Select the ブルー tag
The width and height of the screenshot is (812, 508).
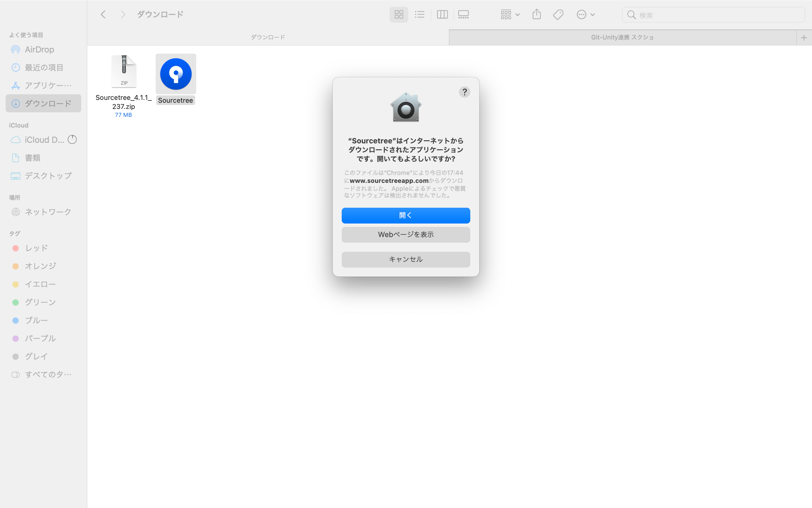[43, 321]
